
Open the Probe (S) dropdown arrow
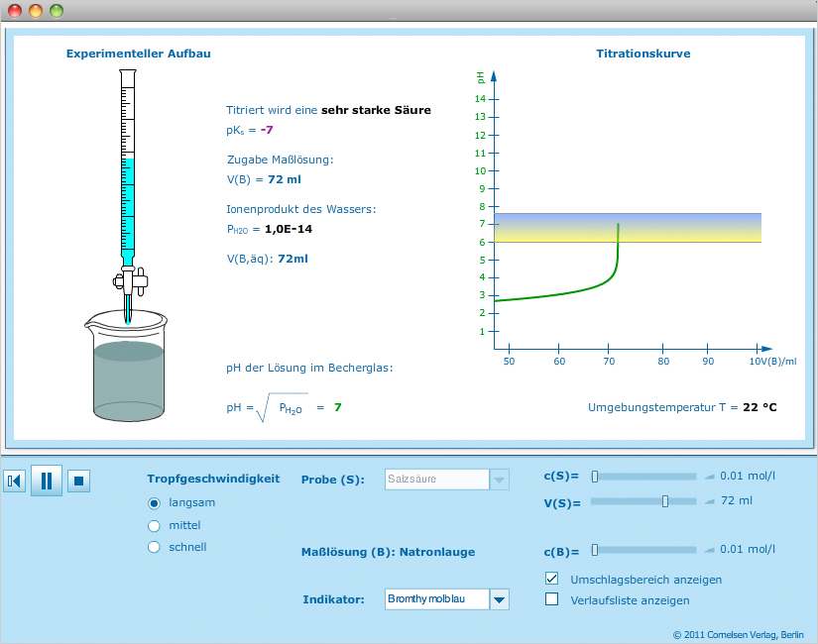pyautogui.click(x=500, y=480)
